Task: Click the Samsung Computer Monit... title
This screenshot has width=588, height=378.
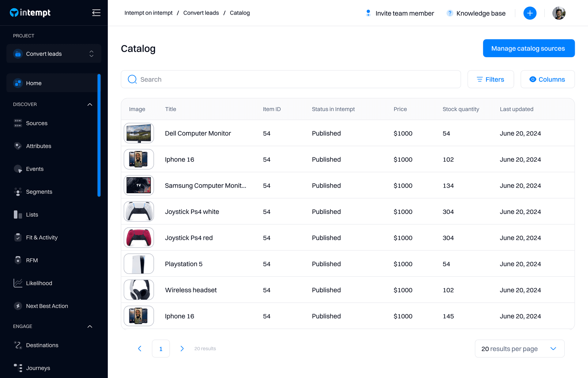Action: pyautogui.click(x=205, y=185)
